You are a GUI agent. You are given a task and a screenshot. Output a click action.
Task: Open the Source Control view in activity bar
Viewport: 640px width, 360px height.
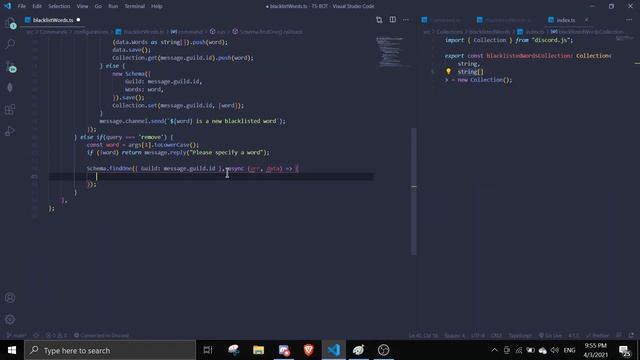point(10,66)
